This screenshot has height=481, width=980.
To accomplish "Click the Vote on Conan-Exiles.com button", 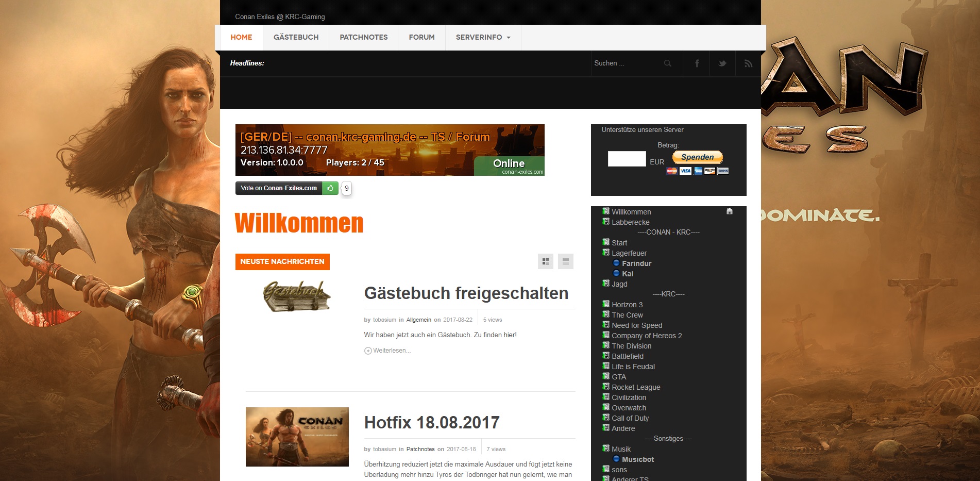I will 279,188.
